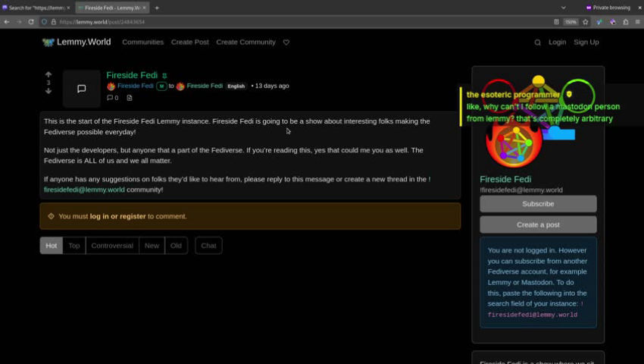644x364 pixels.
Task: Open the reader view icon
Action: click(556, 22)
